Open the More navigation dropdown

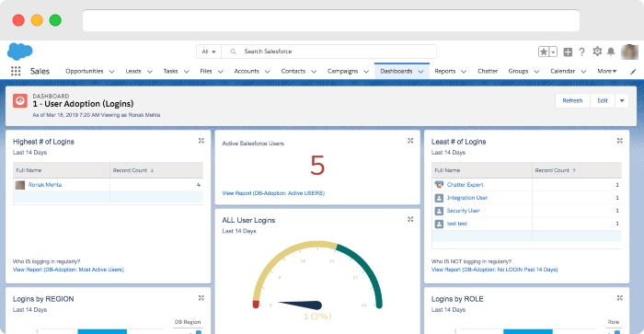pyautogui.click(x=607, y=71)
